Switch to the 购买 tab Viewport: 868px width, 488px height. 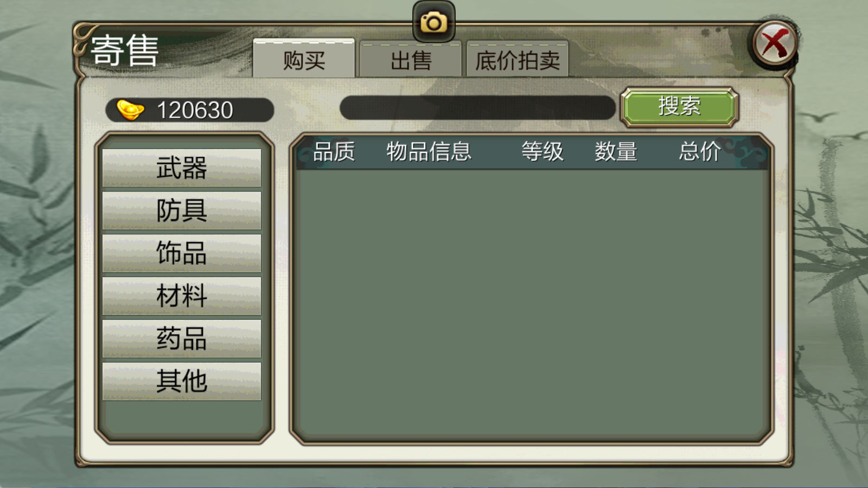[304, 59]
